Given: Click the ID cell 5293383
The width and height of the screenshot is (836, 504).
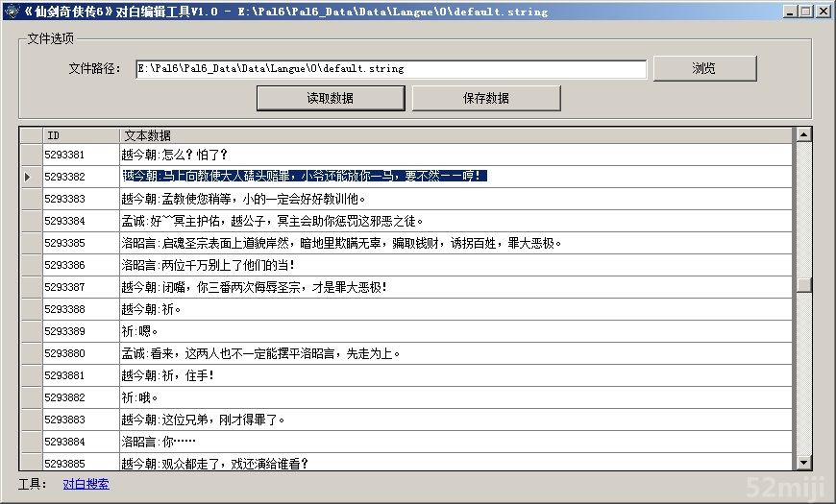Looking at the screenshot, I should [81, 199].
